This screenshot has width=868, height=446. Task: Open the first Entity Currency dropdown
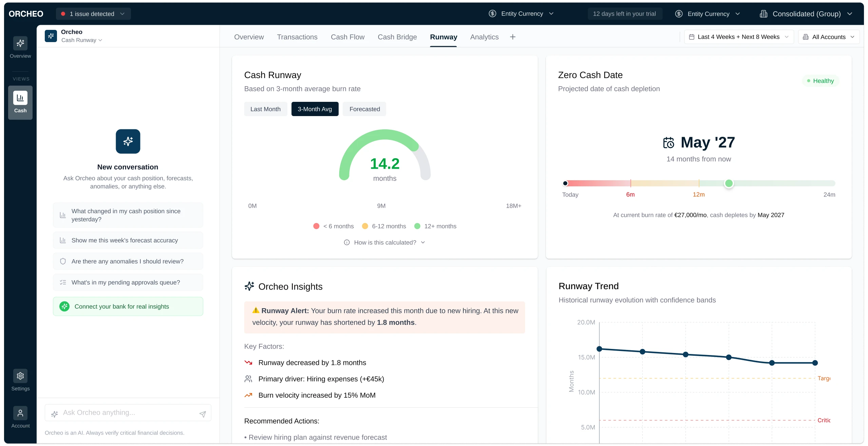click(521, 14)
